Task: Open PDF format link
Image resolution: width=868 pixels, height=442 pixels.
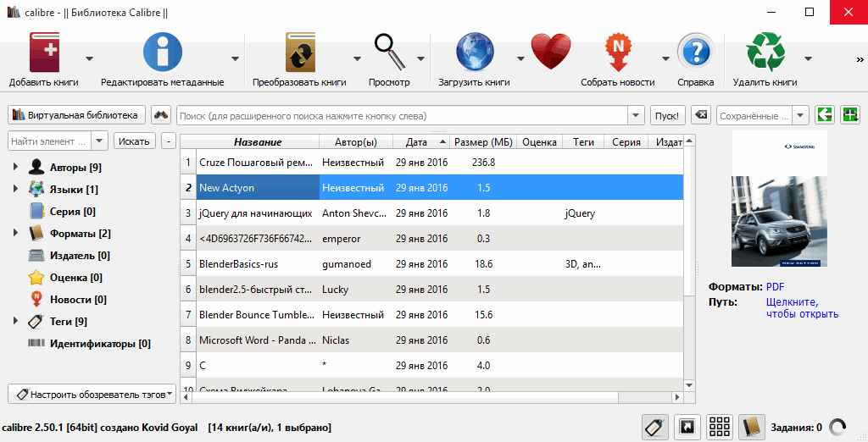Action: pos(775,286)
